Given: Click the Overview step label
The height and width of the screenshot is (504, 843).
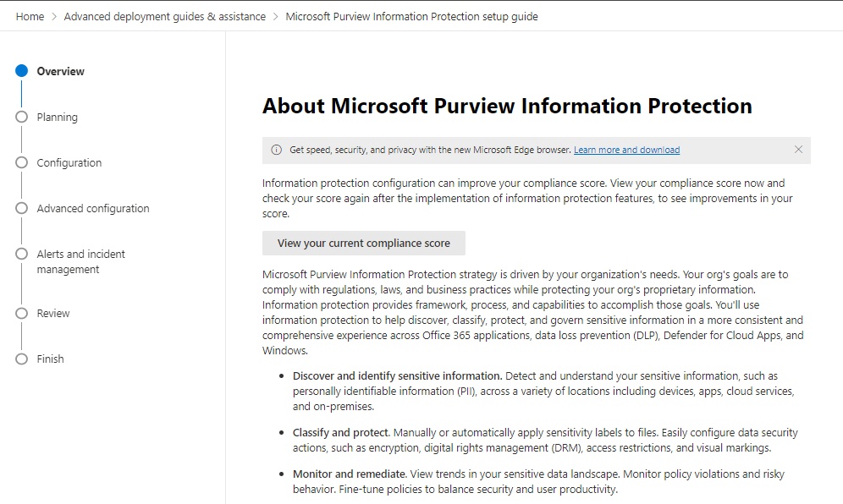Looking at the screenshot, I should click(60, 72).
